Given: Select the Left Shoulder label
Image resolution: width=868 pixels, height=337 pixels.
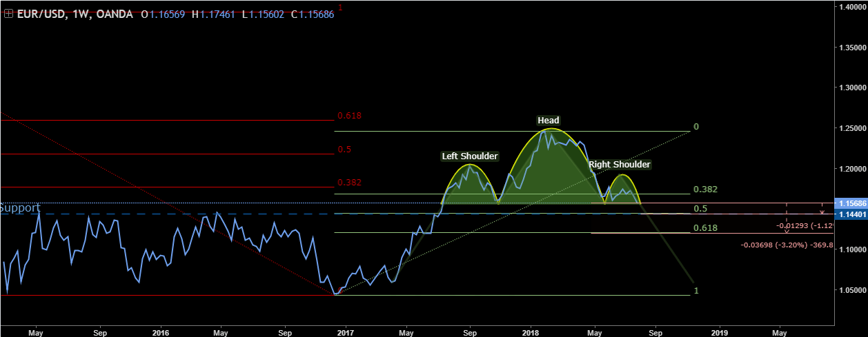Looking at the screenshot, I should pyautogui.click(x=469, y=156).
